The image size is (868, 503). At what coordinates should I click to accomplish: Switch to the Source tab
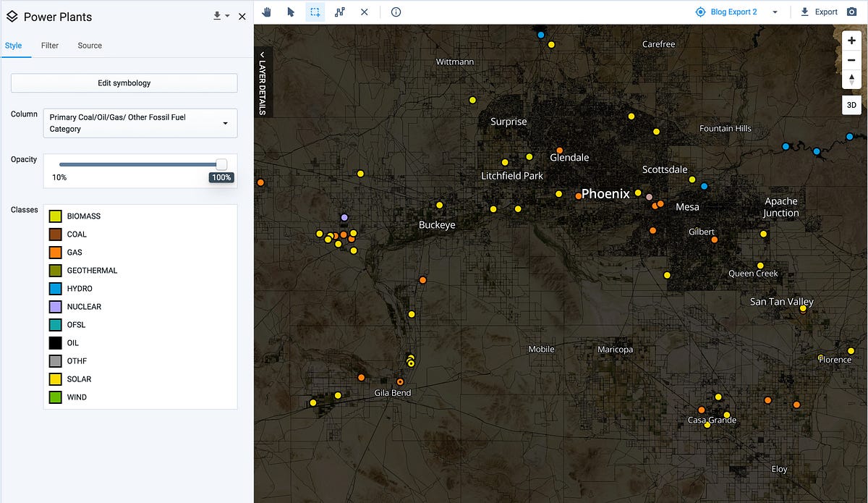(90, 45)
